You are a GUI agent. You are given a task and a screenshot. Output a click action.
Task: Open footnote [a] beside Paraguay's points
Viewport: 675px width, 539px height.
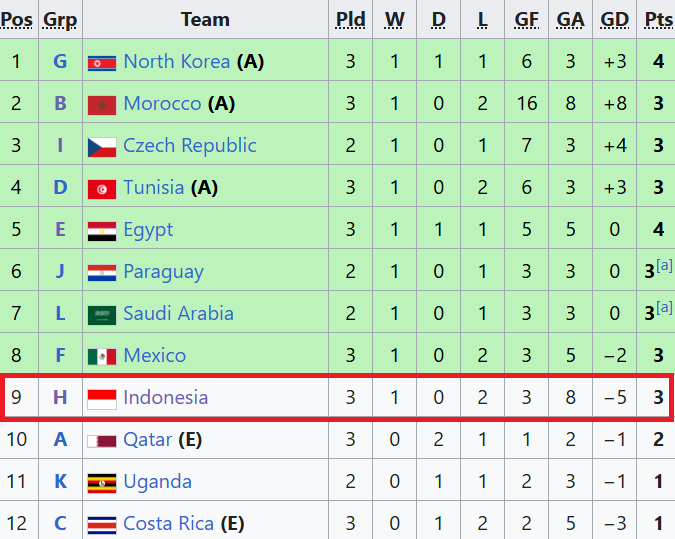[664, 265]
